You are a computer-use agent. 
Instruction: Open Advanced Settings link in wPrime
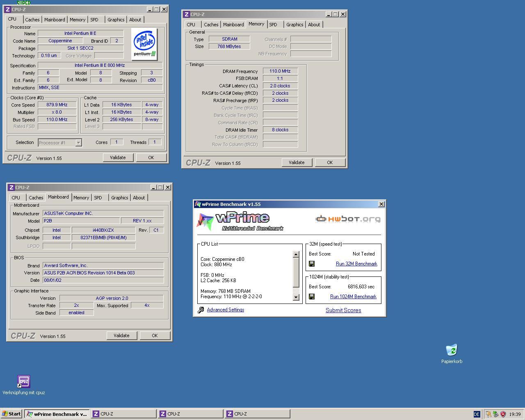[x=226, y=310]
